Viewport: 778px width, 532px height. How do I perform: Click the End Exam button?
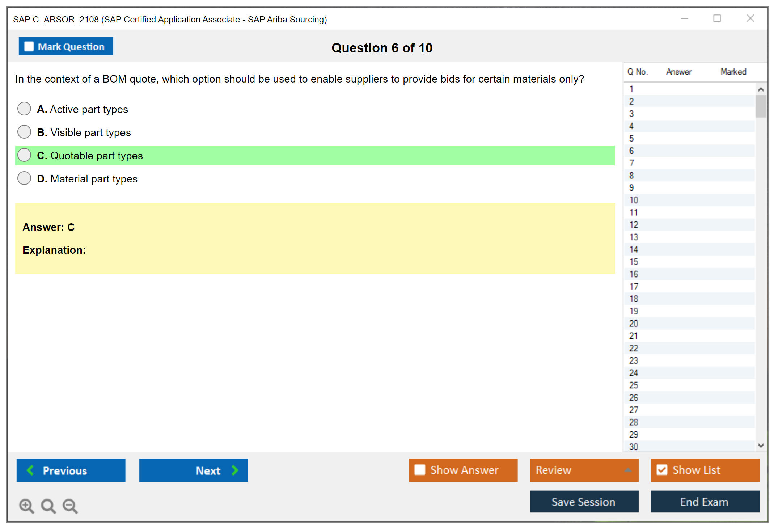705,502
